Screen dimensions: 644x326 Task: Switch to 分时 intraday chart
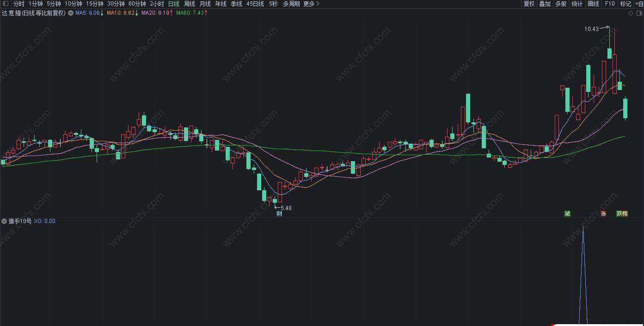pyautogui.click(x=18, y=4)
